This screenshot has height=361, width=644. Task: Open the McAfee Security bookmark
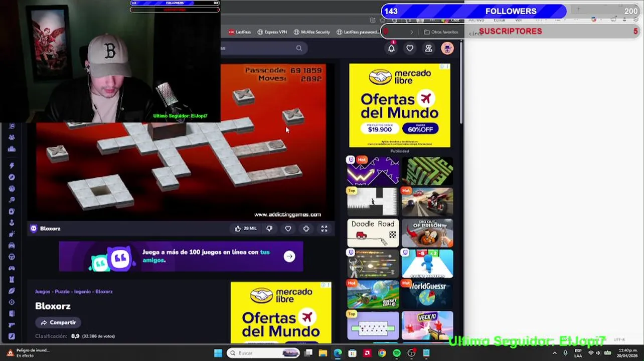pyautogui.click(x=312, y=32)
